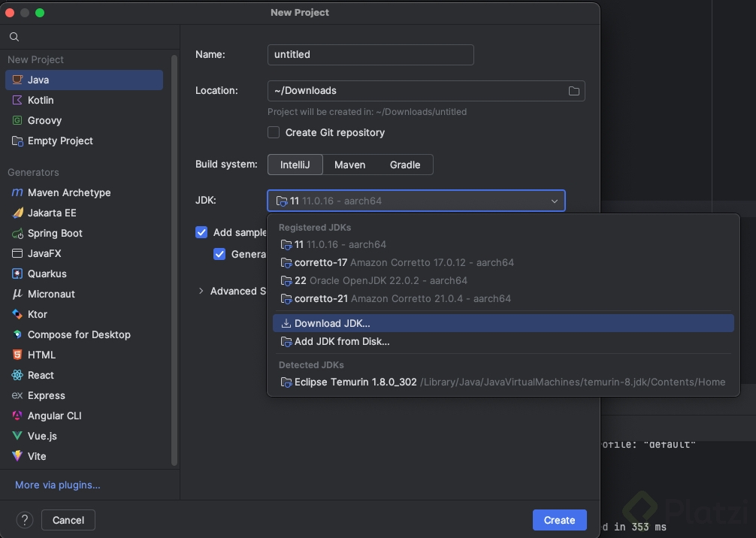Open folder browser in Location field

pyautogui.click(x=574, y=91)
